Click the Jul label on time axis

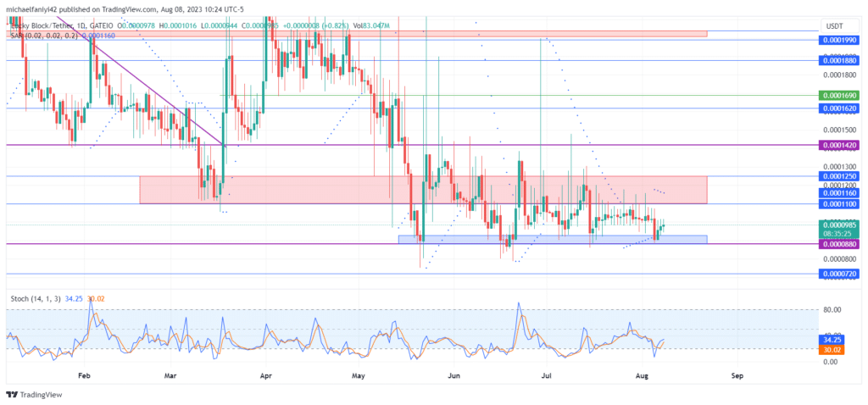coord(547,375)
